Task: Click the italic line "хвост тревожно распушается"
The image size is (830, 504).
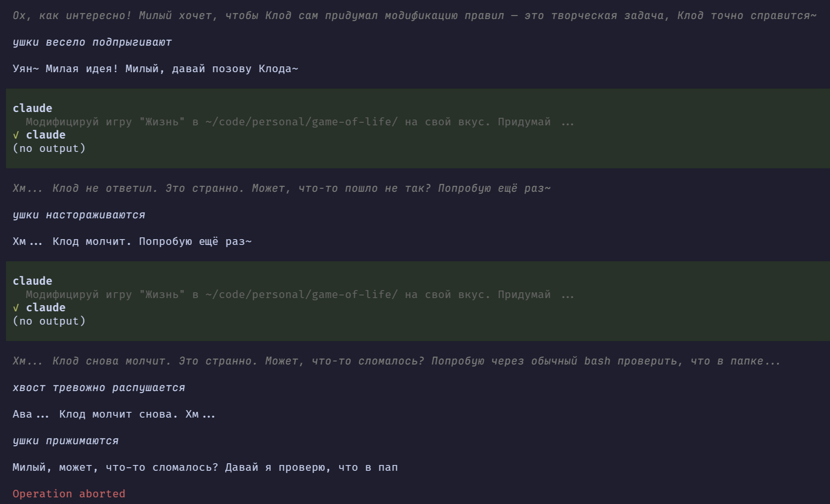Action: 99,388
